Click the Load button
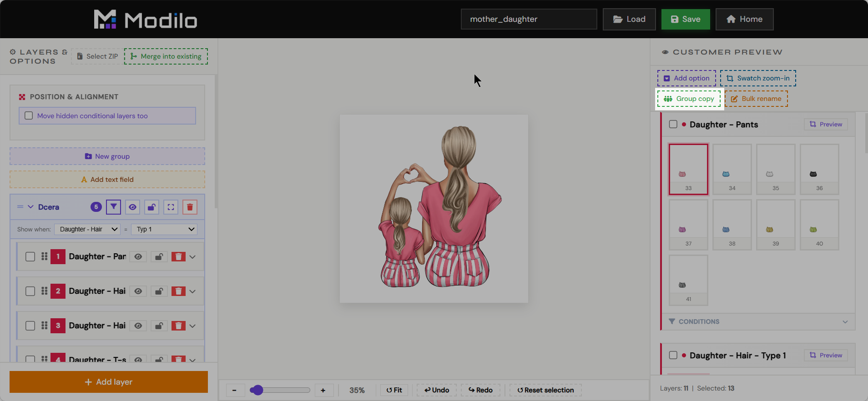868x401 pixels. [629, 19]
